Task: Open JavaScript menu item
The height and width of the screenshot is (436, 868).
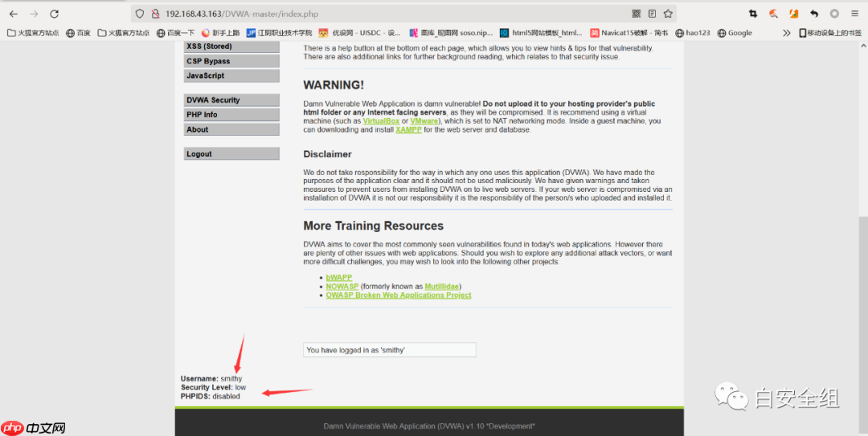Action: [231, 75]
